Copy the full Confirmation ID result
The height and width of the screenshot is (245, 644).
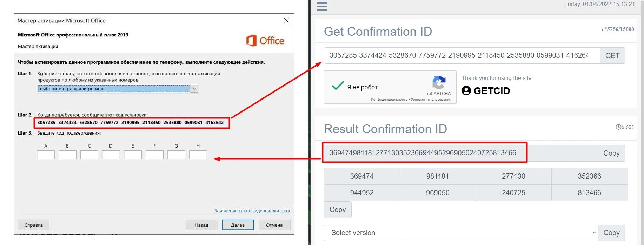pos(611,153)
